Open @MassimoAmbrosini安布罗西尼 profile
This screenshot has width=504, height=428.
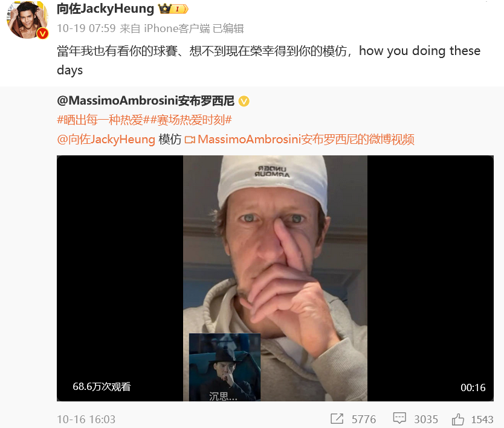(x=146, y=100)
